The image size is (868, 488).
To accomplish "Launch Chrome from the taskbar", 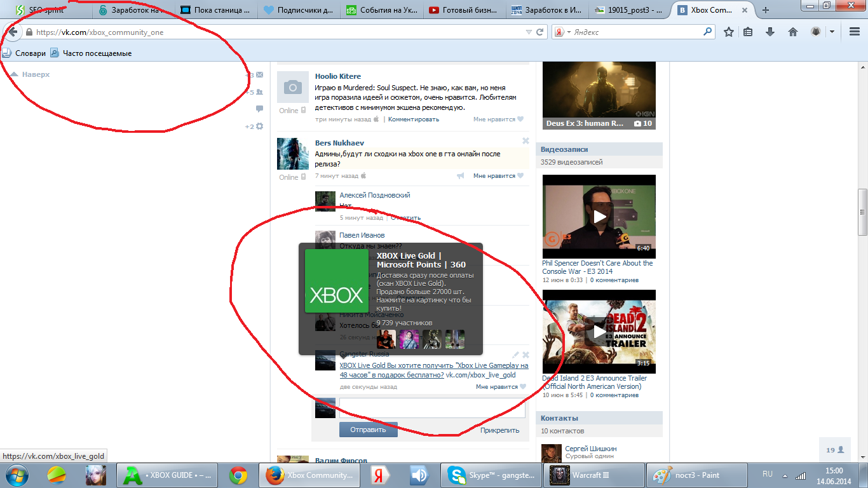I will pos(238,475).
